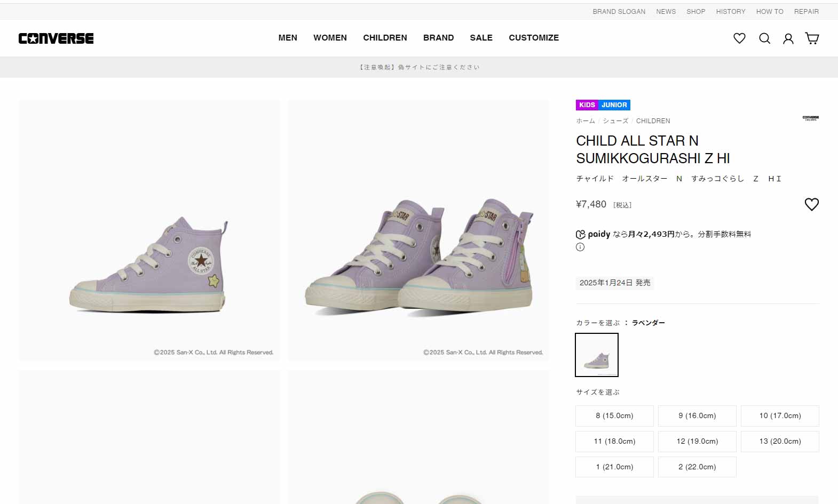Open the wishlist heart icon in header
This screenshot has height=504, width=838.
pyautogui.click(x=739, y=38)
